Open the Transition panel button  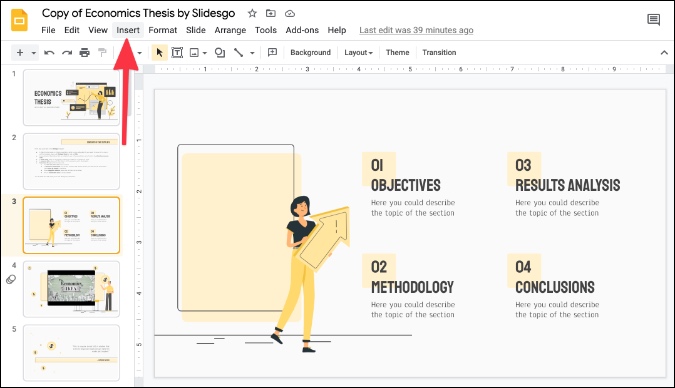pos(439,53)
